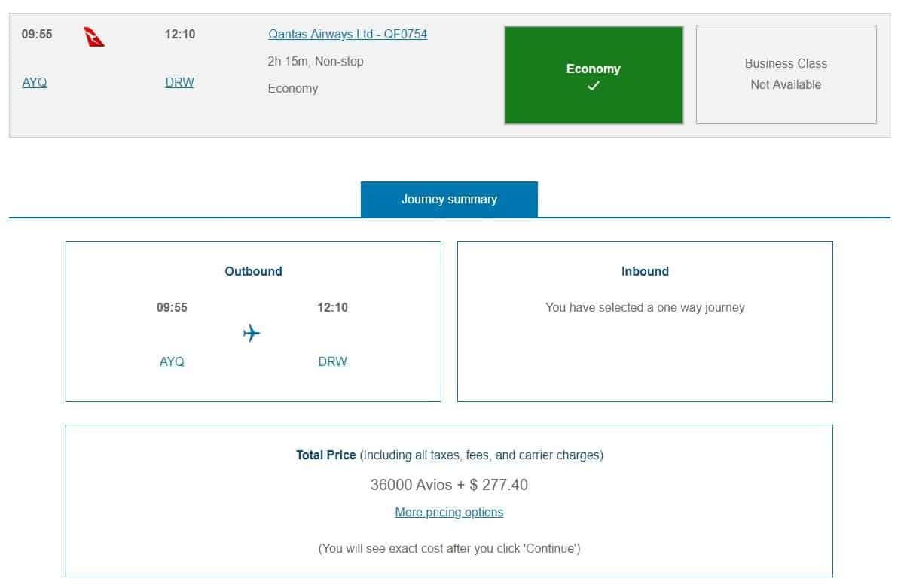Open flight details for Qantas Airways QF0754
This screenshot has height=588, width=910.
[347, 34]
